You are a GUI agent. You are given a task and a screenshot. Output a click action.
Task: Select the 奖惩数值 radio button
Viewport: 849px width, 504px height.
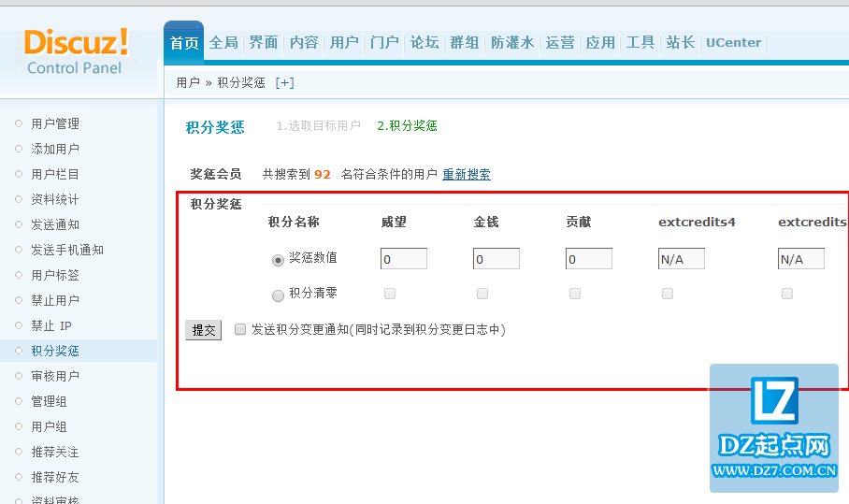(278, 260)
